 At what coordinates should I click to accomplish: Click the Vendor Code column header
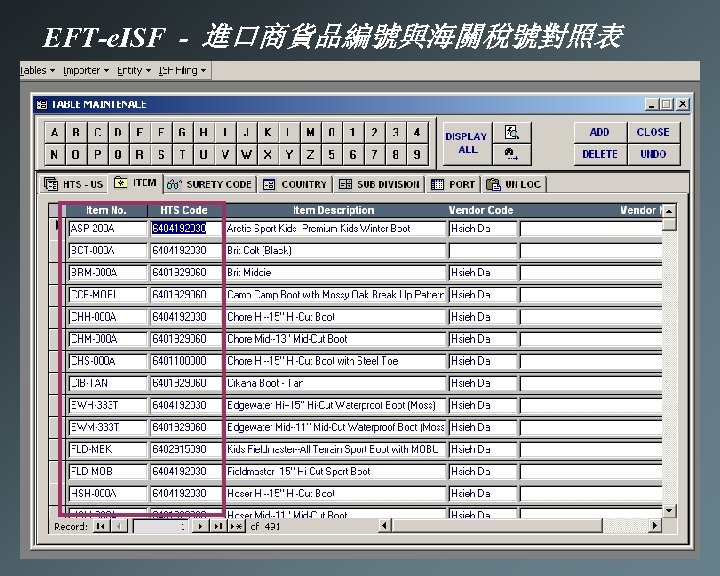click(x=481, y=210)
